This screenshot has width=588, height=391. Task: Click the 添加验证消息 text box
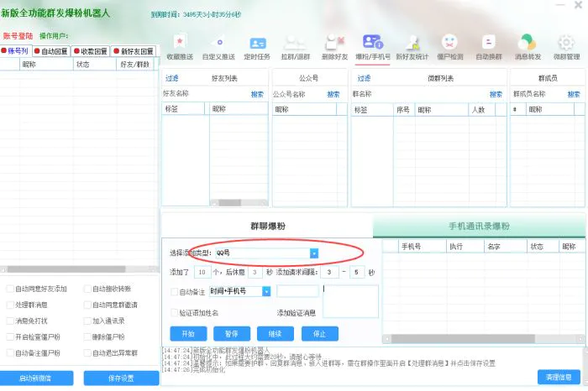point(350,301)
